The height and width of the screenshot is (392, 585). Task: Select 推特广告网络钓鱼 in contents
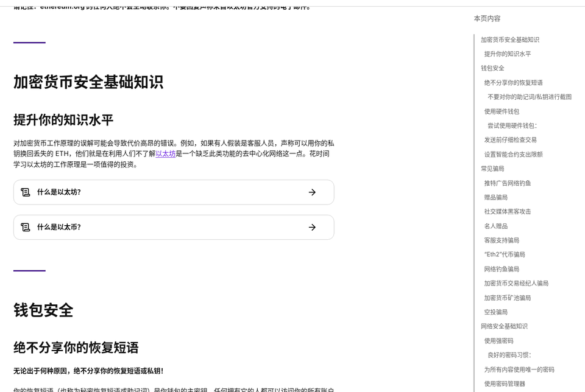coord(508,183)
